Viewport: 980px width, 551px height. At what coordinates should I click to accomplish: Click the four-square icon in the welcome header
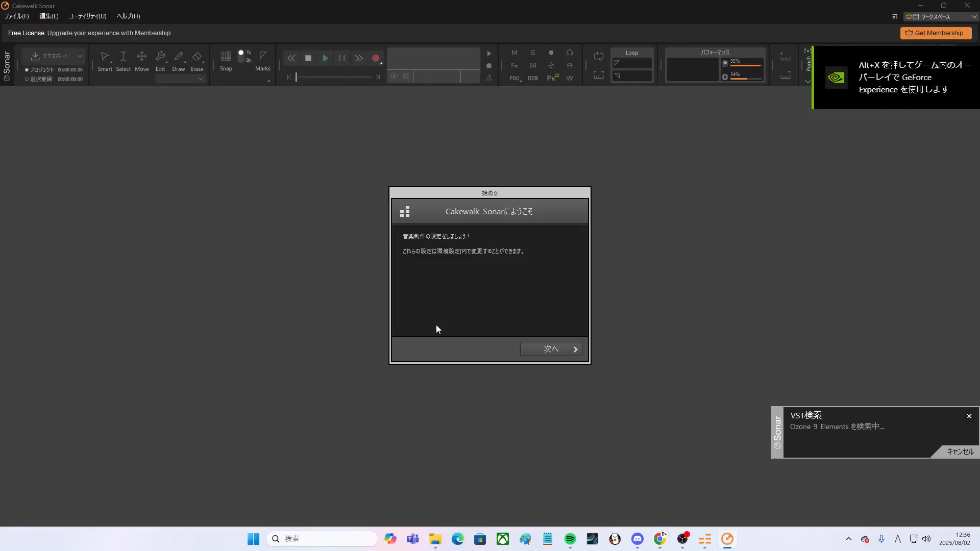(x=405, y=212)
